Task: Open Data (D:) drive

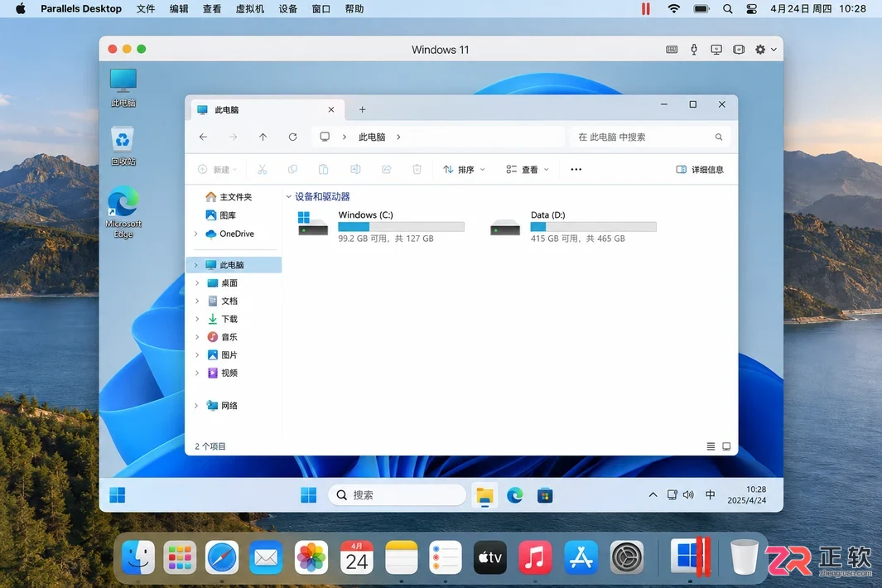Action: point(572,226)
